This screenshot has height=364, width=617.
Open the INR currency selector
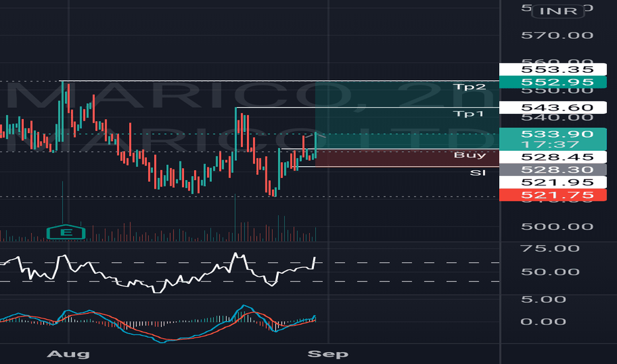pyautogui.click(x=558, y=11)
